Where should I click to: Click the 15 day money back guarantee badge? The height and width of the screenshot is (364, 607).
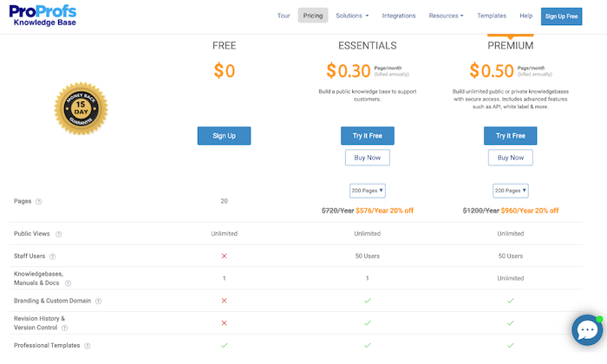click(81, 108)
